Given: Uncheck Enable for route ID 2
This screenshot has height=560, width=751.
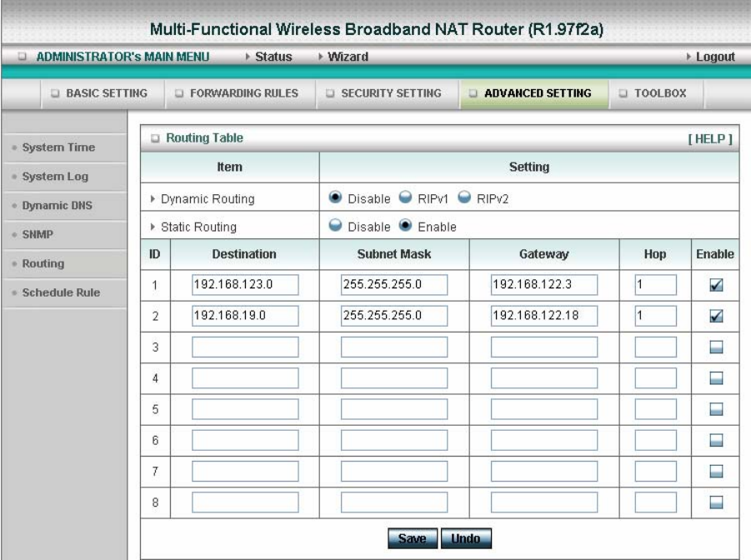Looking at the screenshot, I should point(716,316).
